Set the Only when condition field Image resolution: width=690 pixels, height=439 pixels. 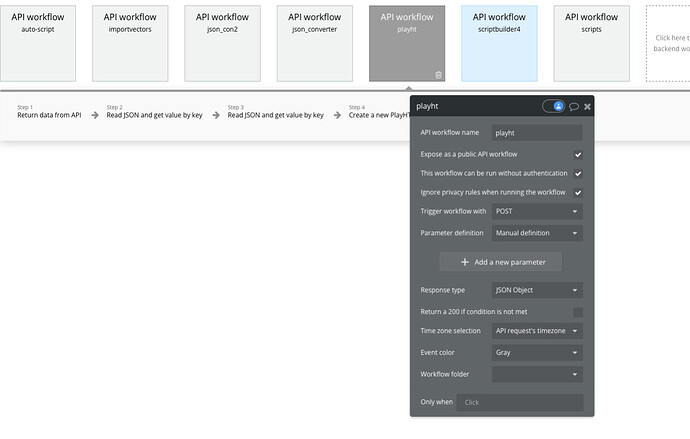coord(520,402)
